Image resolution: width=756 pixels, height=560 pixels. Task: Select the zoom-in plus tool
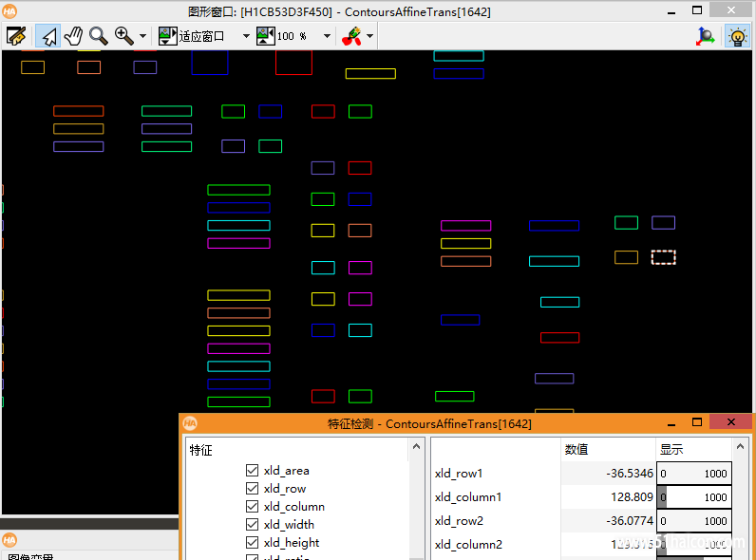(123, 36)
